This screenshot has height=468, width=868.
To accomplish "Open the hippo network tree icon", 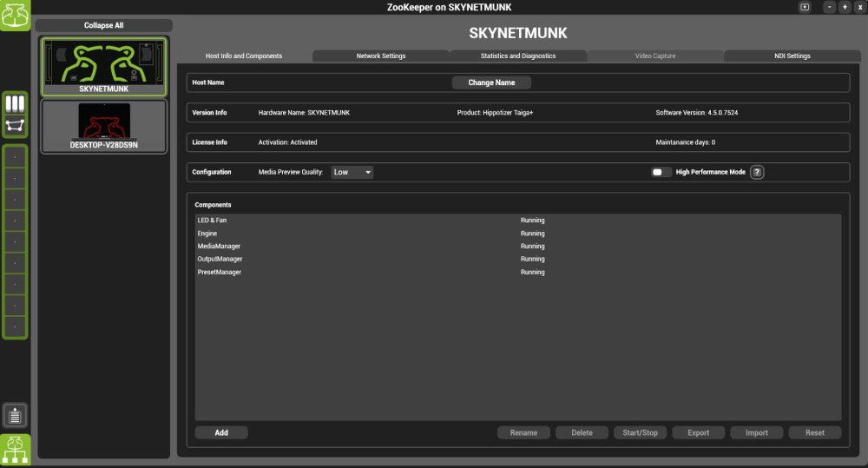I will click(15, 450).
